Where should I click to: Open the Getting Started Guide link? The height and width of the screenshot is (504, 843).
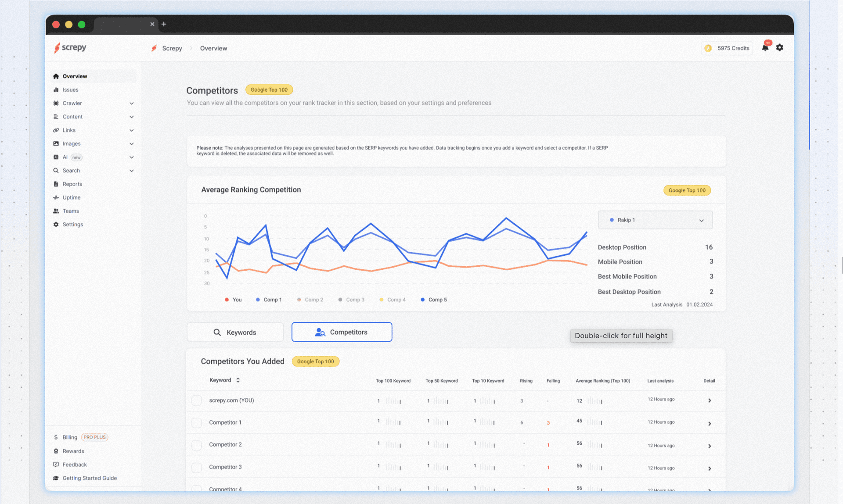pos(90,478)
